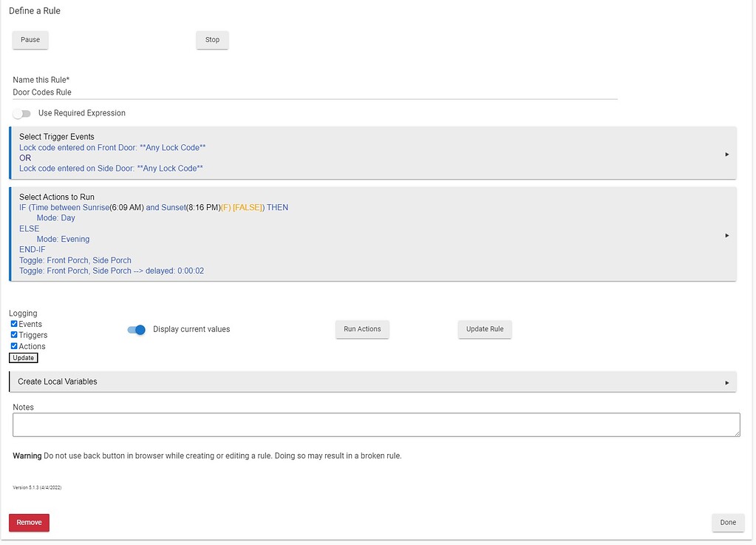This screenshot has width=756, height=545.
Task: Click the Pause button
Action: point(30,40)
